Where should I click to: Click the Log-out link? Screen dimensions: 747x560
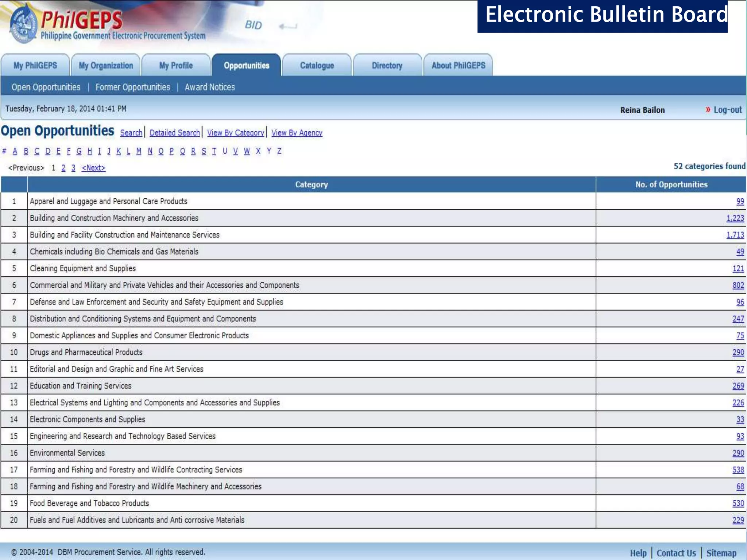[x=728, y=110]
